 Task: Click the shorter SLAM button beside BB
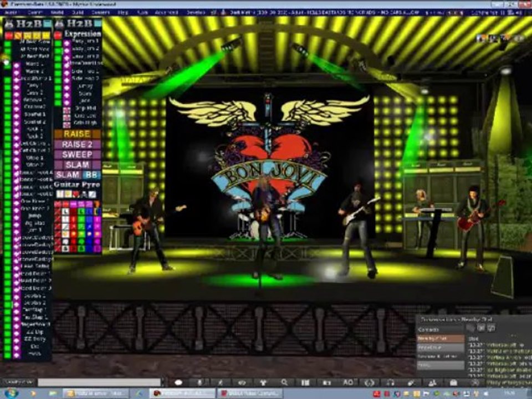(x=68, y=175)
